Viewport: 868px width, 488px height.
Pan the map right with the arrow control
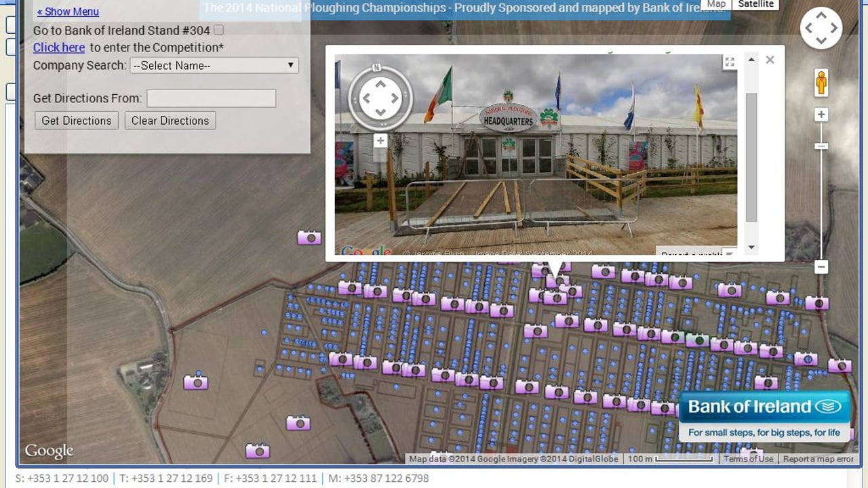click(x=833, y=28)
